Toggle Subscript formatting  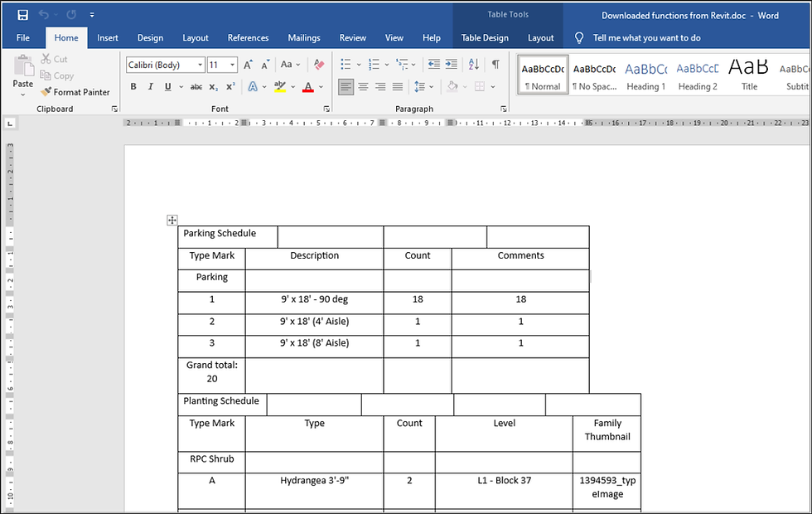click(214, 86)
